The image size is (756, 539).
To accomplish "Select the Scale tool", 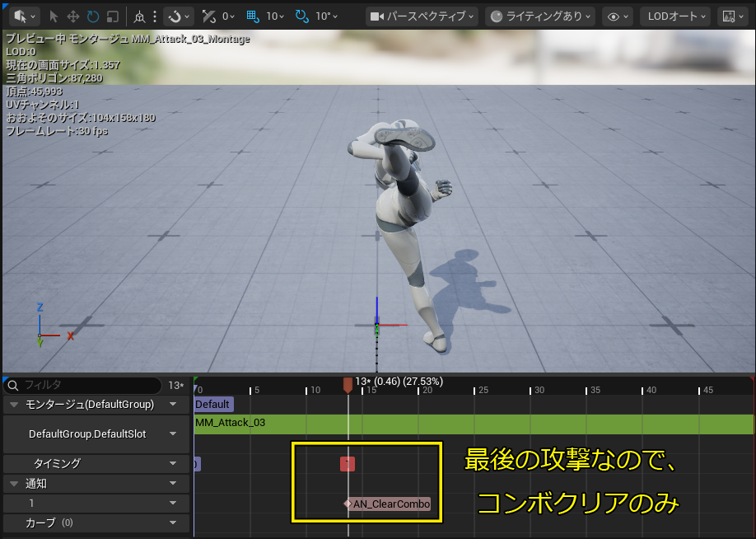I will coord(112,16).
